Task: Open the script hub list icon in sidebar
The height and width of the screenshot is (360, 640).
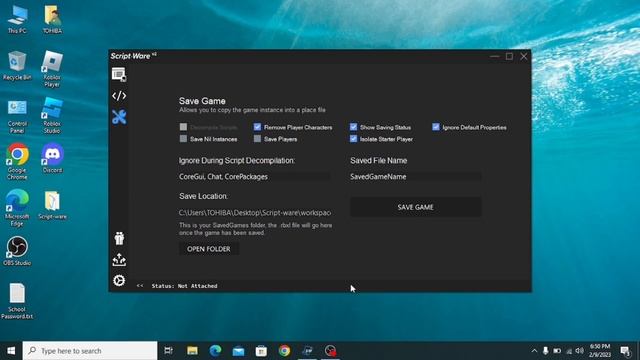Action: click(x=119, y=75)
